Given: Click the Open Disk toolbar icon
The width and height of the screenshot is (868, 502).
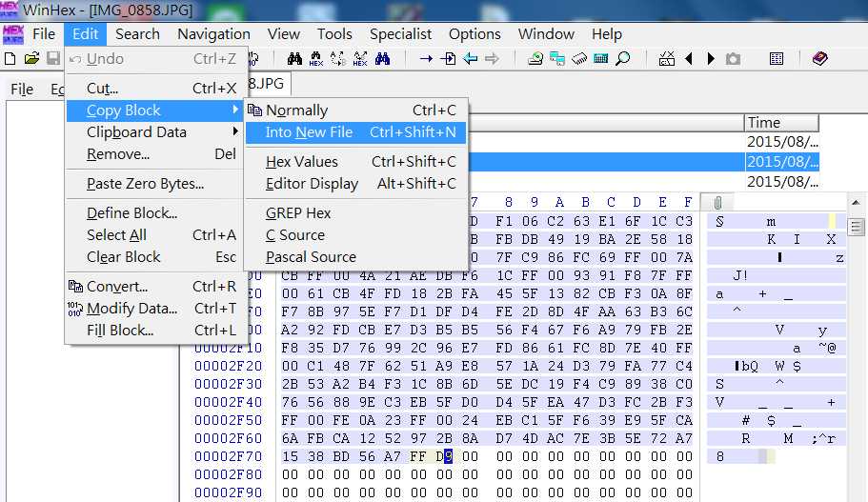Looking at the screenshot, I should coord(535,58).
